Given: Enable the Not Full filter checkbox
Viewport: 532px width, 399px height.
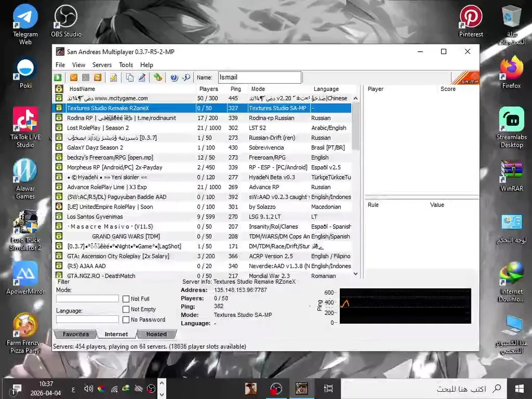Looking at the screenshot, I should pyautogui.click(x=126, y=299).
